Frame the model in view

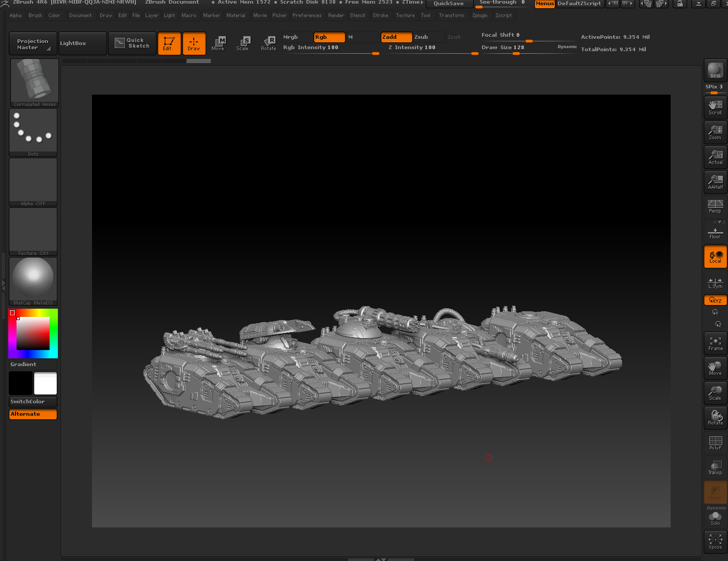715,343
